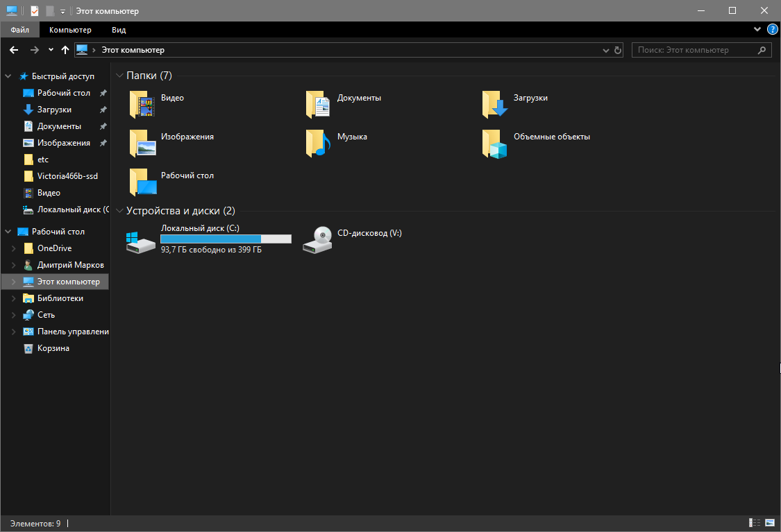
Task: Click the search magnifier icon
Action: 762,50
